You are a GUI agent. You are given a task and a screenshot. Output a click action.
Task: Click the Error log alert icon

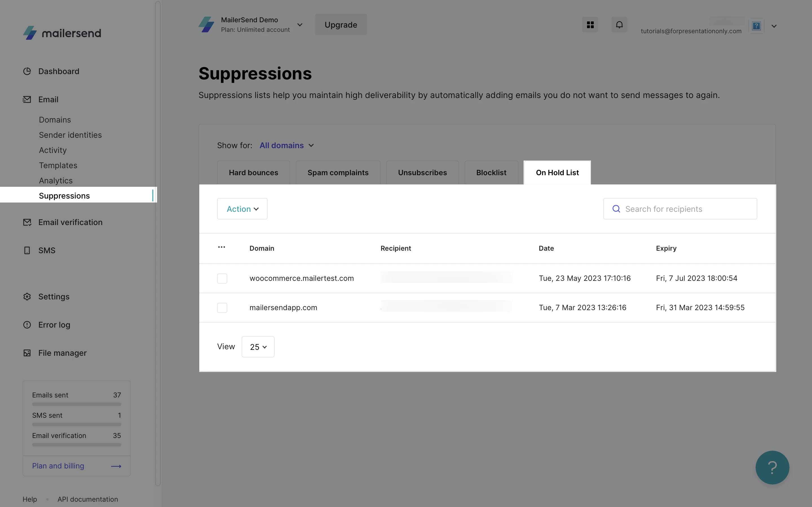[x=27, y=325]
